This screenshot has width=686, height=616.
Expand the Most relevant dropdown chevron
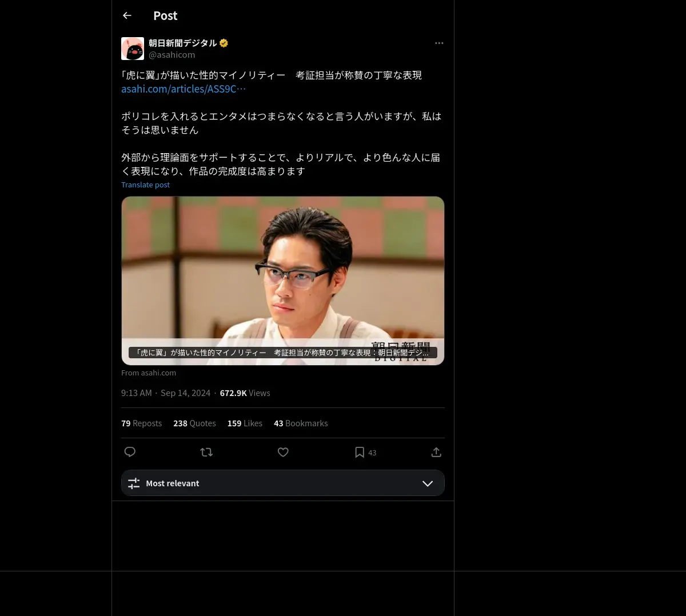428,483
